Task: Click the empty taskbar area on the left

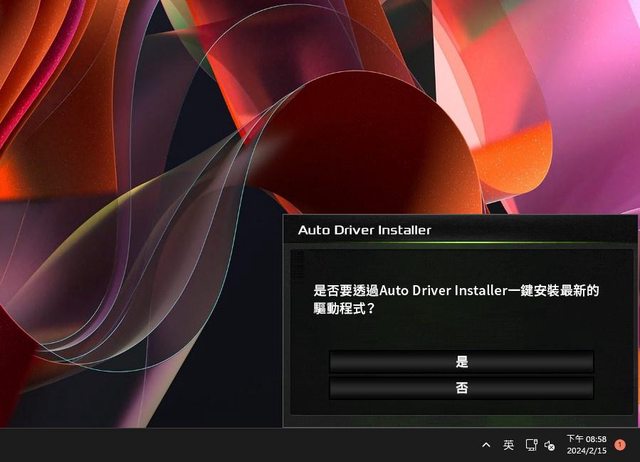Action: coord(200,445)
